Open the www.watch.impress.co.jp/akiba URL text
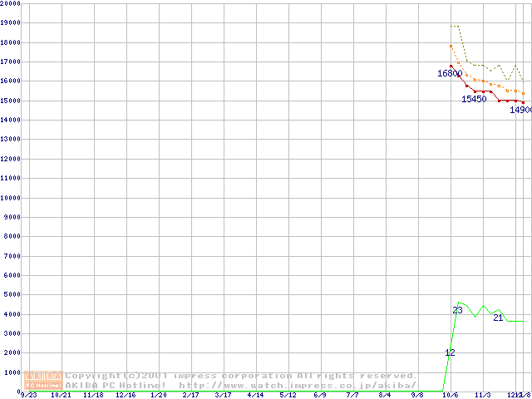The width and height of the screenshot is (532, 399). (x=298, y=385)
